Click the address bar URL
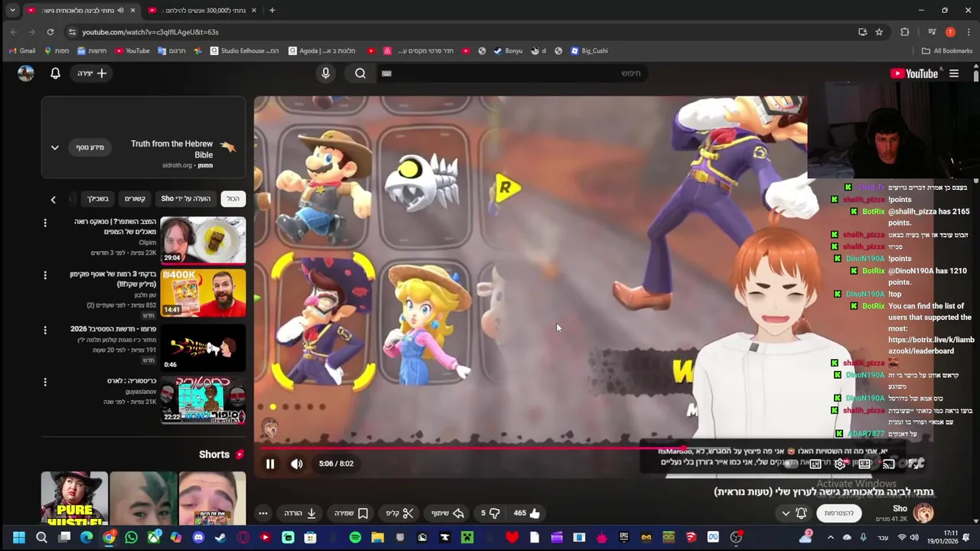This screenshot has height=551, width=980. point(150,32)
